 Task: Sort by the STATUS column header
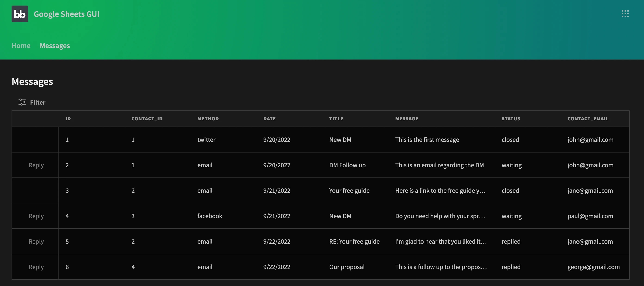pyautogui.click(x=511, y=118)
